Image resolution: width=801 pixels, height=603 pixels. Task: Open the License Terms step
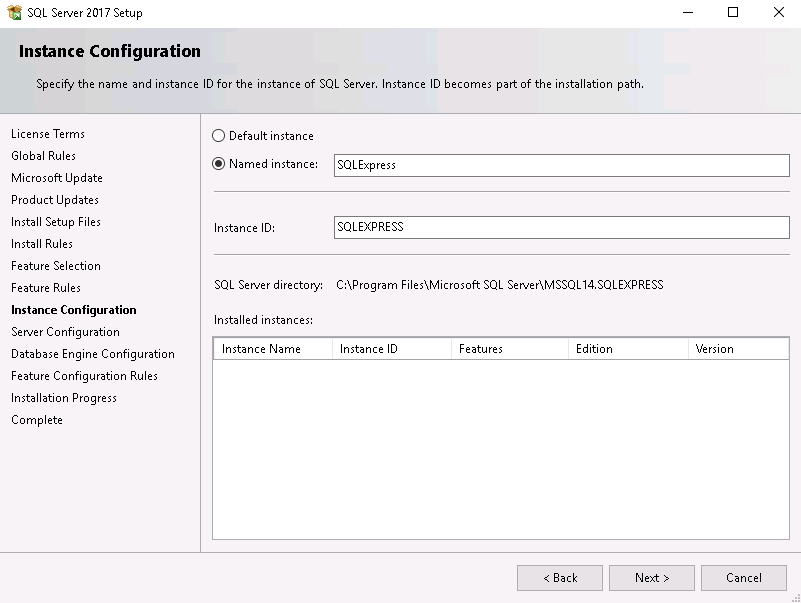(48, 134)
